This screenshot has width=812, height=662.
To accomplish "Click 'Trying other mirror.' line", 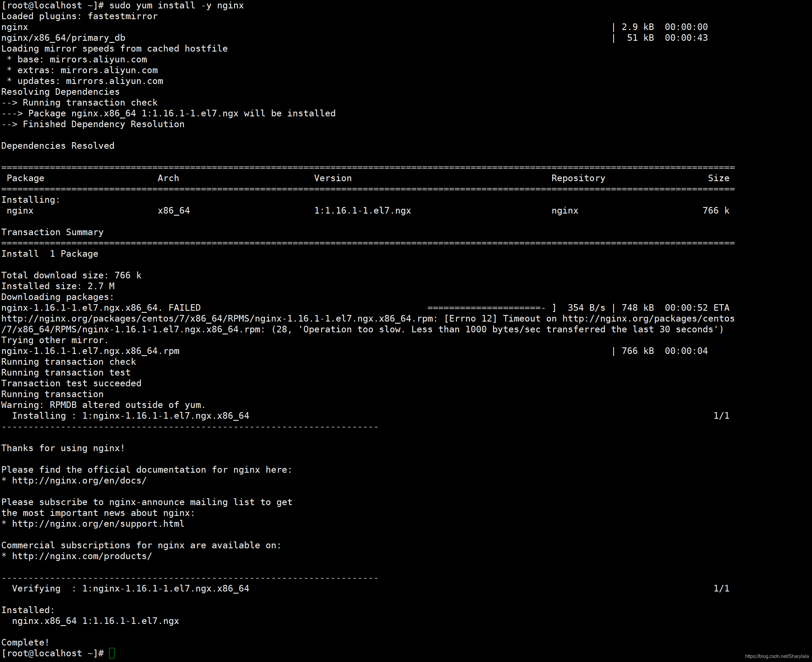I will [55, 340].
